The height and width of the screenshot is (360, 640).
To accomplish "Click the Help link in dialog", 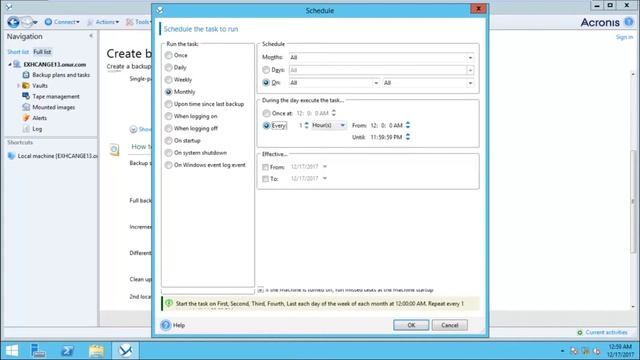I will point(179,325).
